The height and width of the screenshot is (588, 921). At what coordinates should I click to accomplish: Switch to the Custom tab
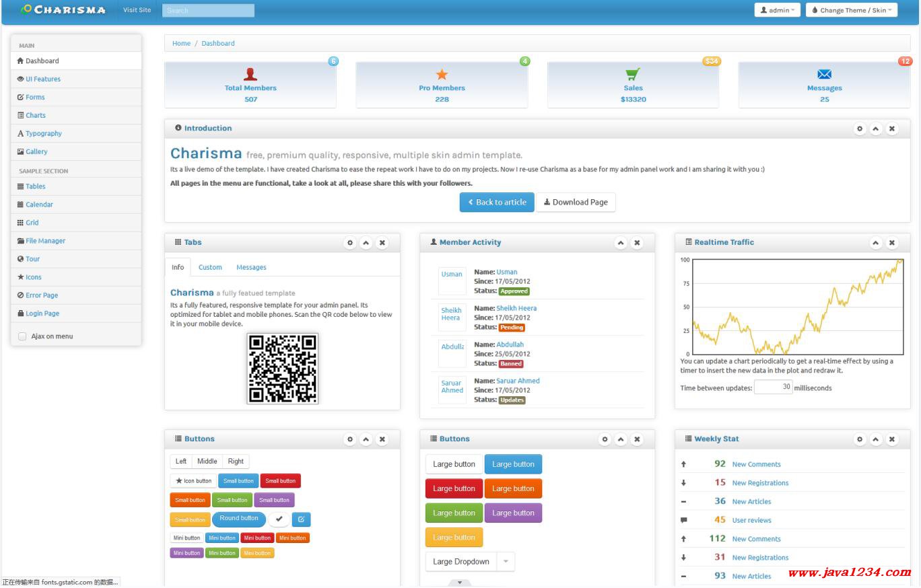click(210, 268)
